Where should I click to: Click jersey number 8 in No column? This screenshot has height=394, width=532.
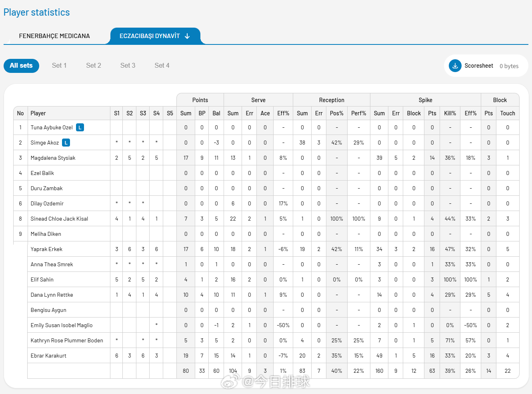pyautogui.click(x=20, y=219)
